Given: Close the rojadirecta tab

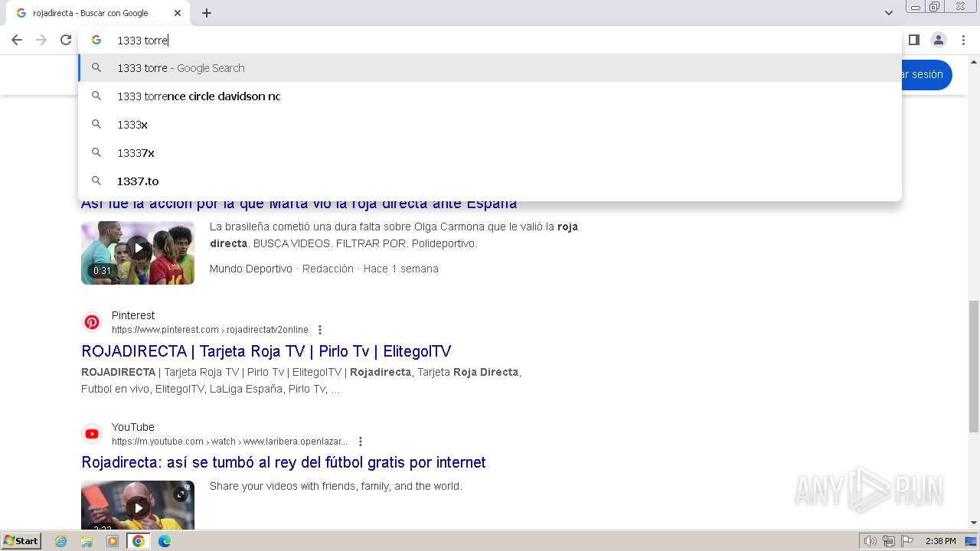Looking at the screenshot, I should coord(178,13).
